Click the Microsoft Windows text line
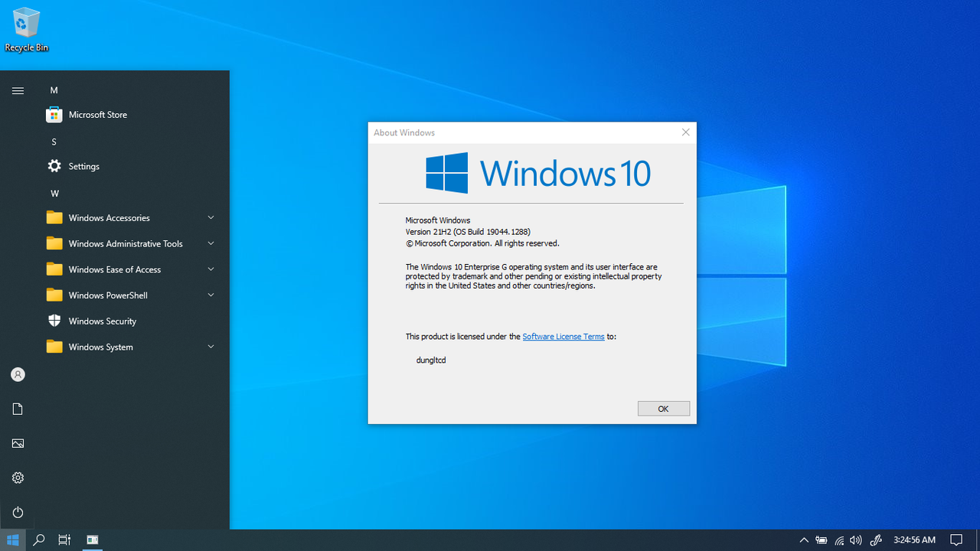This screenshot has width=980, height=551. click(438, 220)
